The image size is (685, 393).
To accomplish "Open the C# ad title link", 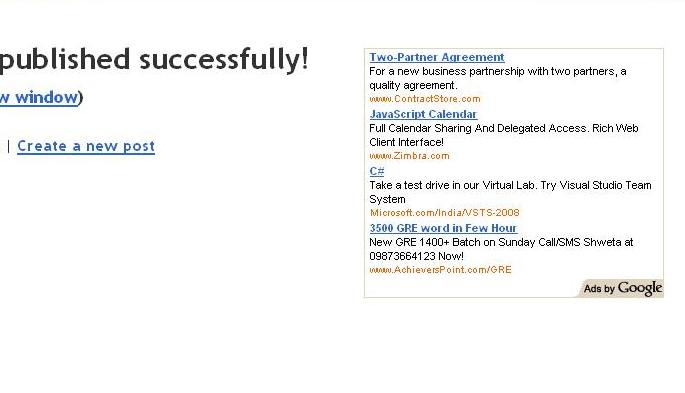I will point(377,171).
